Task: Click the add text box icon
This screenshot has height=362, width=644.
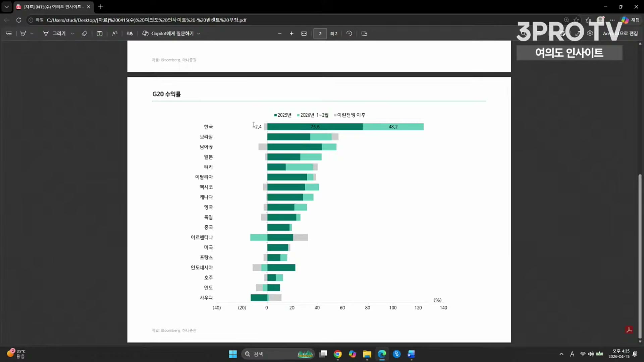Action: tap(100, 34)
